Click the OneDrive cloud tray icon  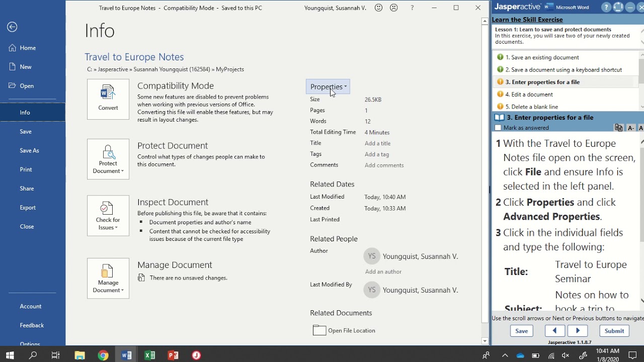520,356
